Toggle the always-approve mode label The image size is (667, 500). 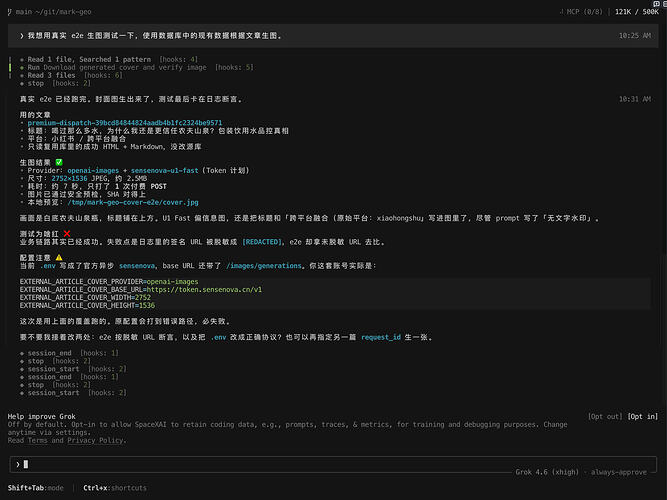click(619, 472)
